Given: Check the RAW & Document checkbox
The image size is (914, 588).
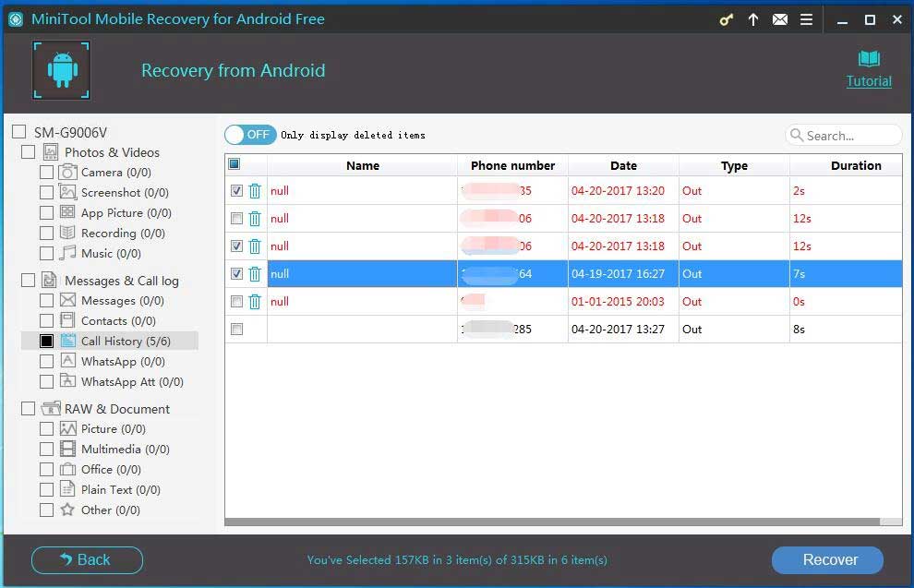Looking at the screenshot, I should pyautogui.click(x=28, y=409).
